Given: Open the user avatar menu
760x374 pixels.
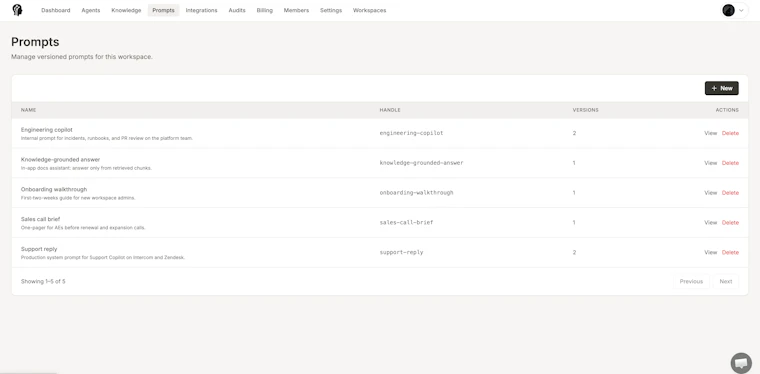Looking at the screenshot, I should coord(728,10).
